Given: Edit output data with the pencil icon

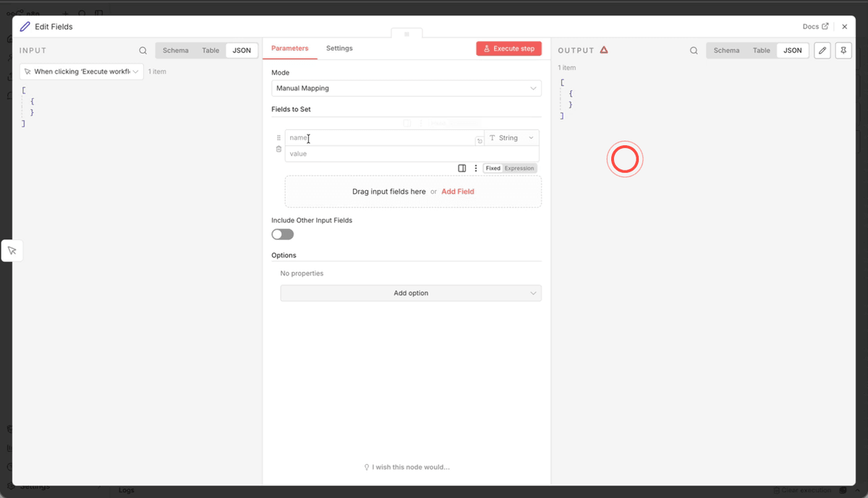Looking at the screenshot, I should pos(822,51).
